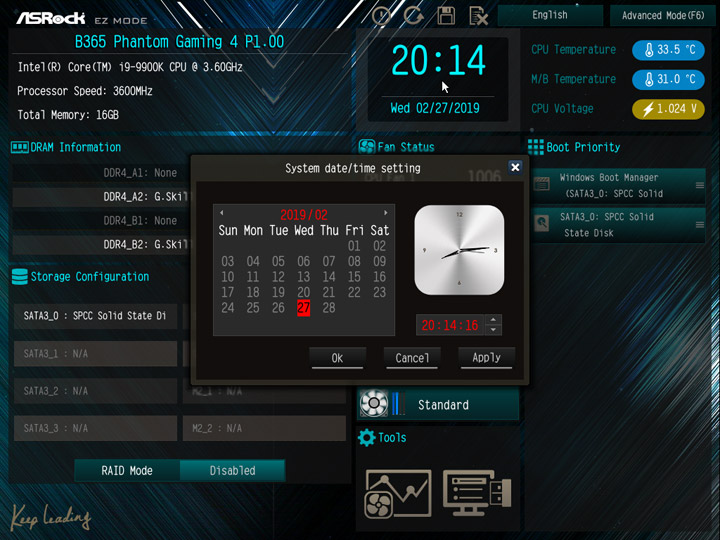Click the analog clock face

(x=459, y=250)
